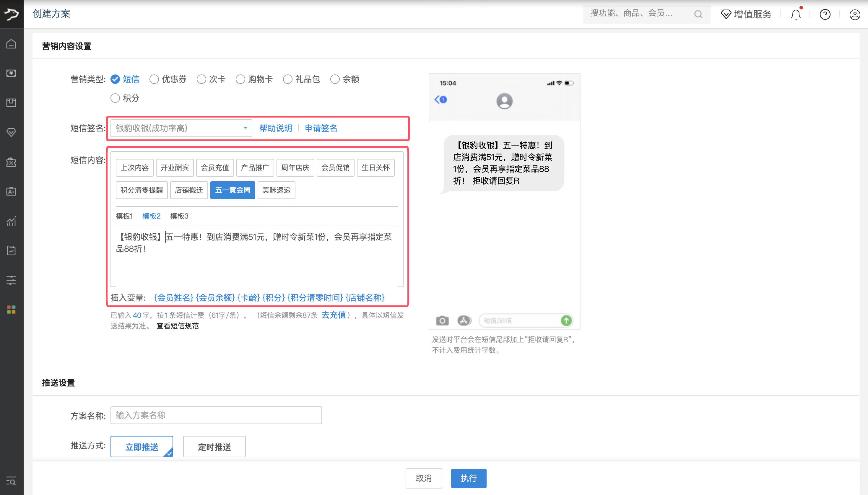This screenshot has height=495, width=868.
Task: Open the home icon in sidebar
Action: (x=11, y=44)
